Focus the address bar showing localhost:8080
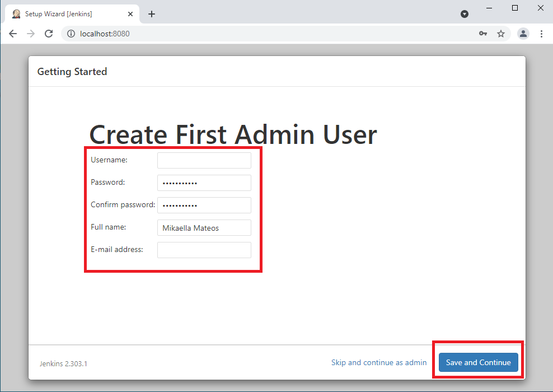Image resolution: width=553 pixels, height=392 pixels. point(269,34)
